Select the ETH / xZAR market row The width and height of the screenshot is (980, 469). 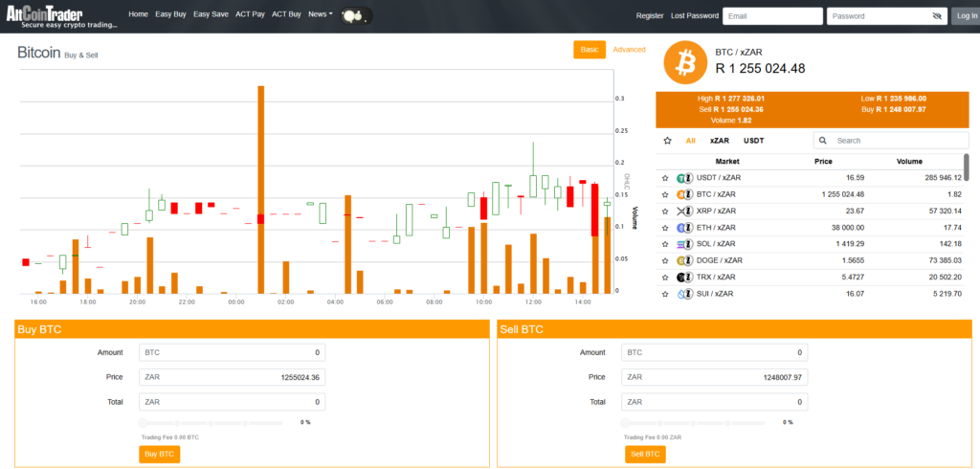(x=812, y=228)
